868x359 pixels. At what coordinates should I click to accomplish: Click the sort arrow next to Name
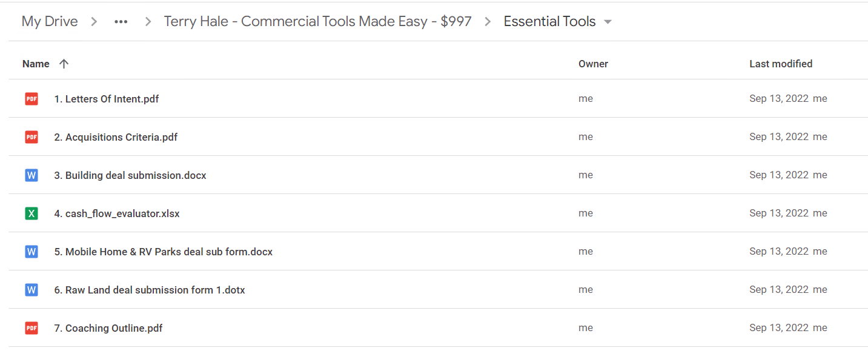(64, 64)
